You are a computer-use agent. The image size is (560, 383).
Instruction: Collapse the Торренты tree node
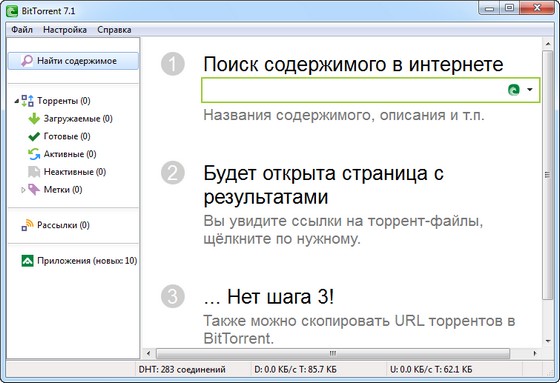click(x=16, y=101)
